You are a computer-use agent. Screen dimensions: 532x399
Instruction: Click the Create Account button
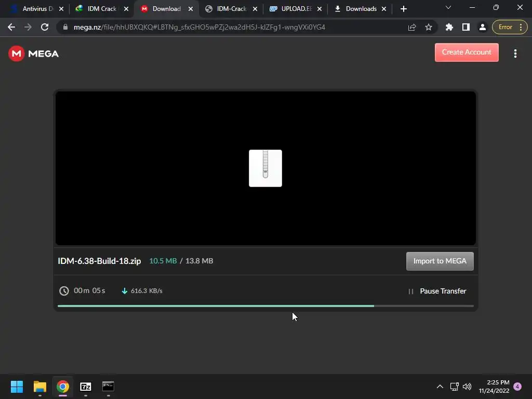coord(467,52)
